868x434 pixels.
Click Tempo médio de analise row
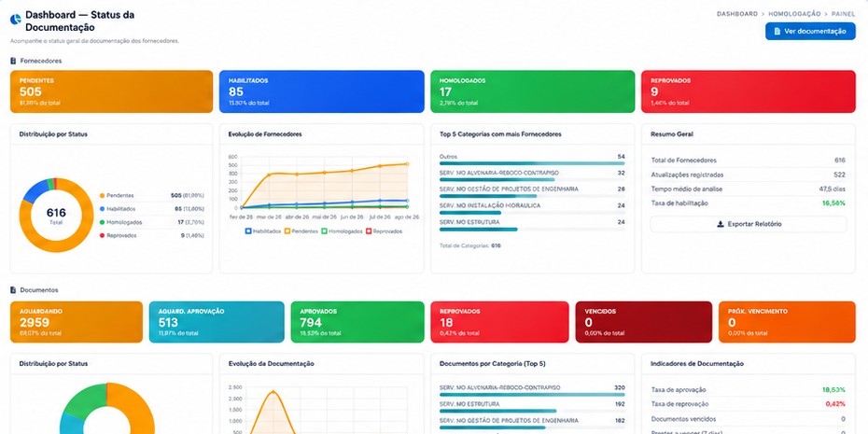748,189
